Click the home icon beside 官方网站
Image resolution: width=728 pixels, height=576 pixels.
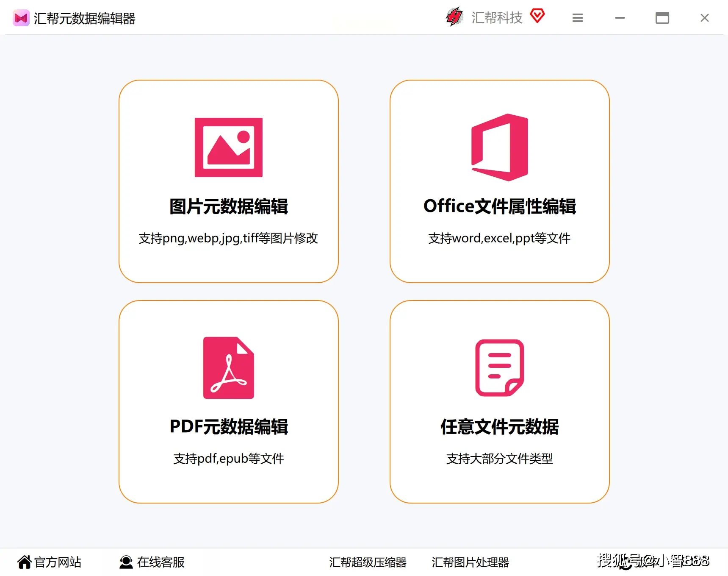(x=24, y=562)
